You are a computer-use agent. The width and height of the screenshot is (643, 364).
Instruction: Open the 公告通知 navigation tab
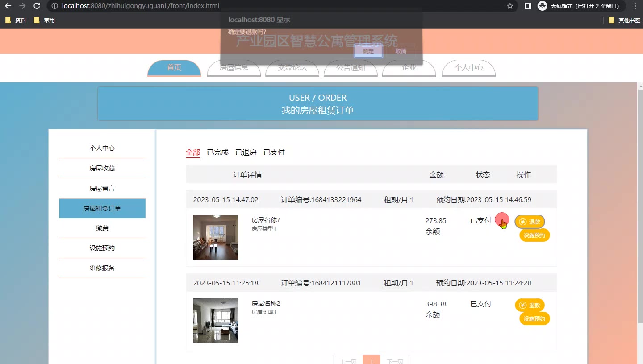(351, 68)
